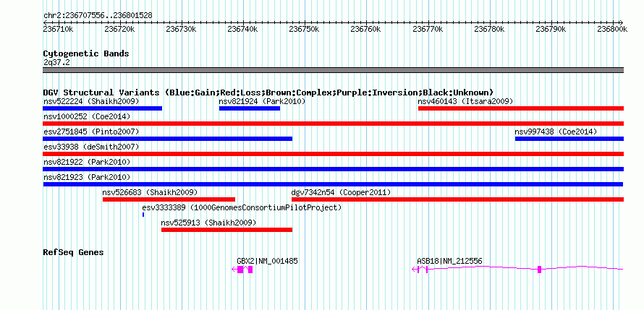Screen dimensions: 644x310
Task: Click the GBX2 gene exon glyph
Action: click(242, 270)
